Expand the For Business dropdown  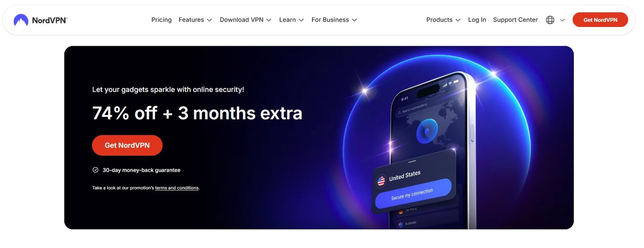pyautogui.click(x=334, y=20)
